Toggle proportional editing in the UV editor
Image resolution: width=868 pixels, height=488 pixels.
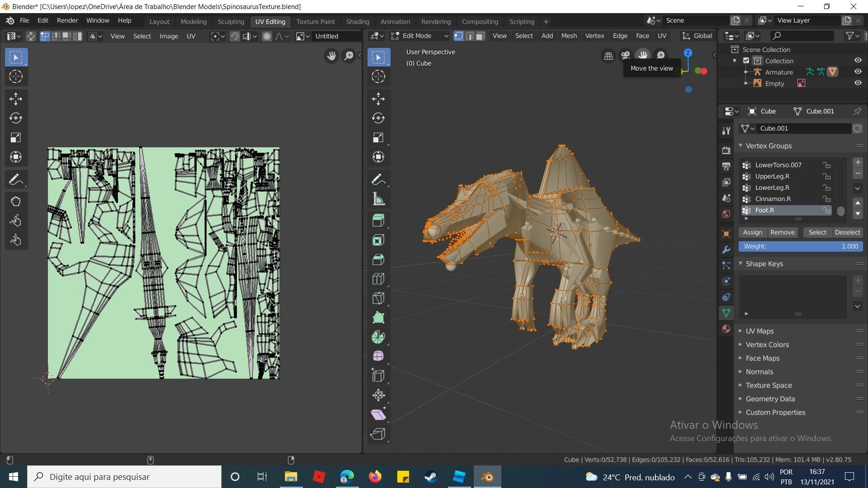(x=267, y=36)
